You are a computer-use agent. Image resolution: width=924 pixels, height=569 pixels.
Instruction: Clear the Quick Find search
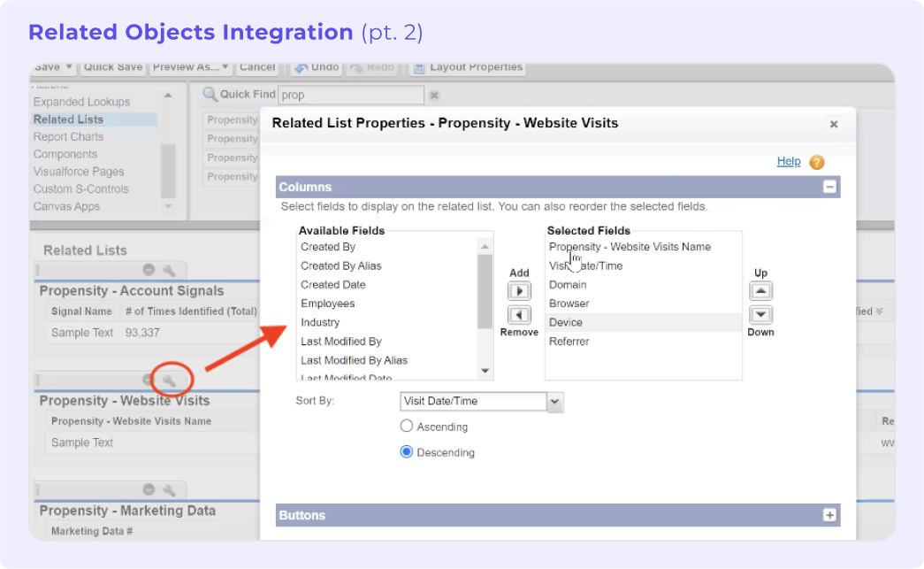click(x=434, y=96)
